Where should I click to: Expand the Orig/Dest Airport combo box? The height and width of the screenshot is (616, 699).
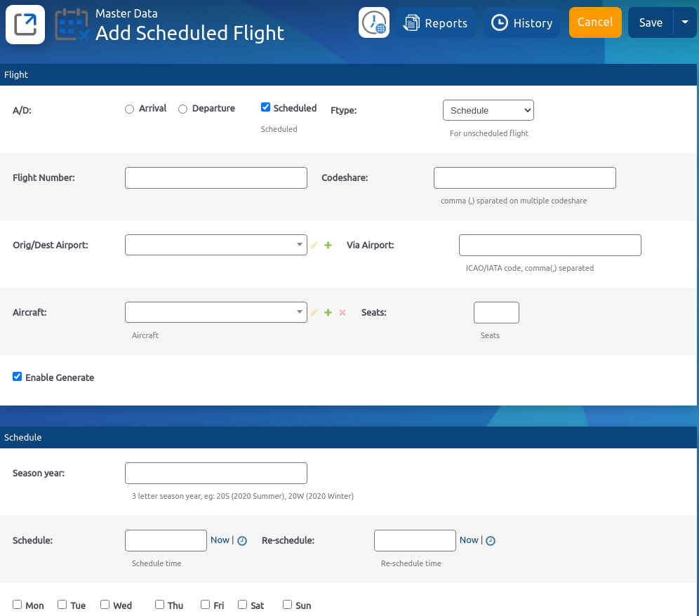[216, 245]
